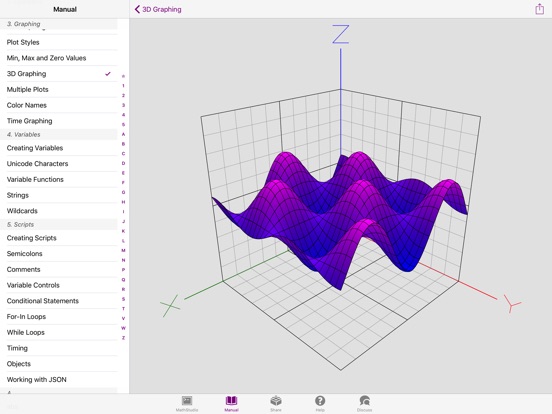
Task: Jump to index letter A in sidebar
Action: [x=123, y=134]
